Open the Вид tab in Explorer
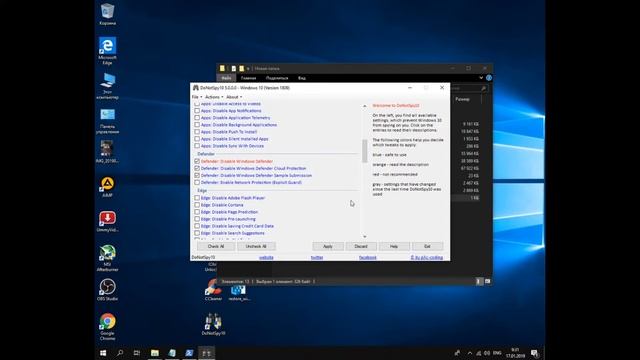Viewport: 640px width, 360px height. tap(302, 78)
